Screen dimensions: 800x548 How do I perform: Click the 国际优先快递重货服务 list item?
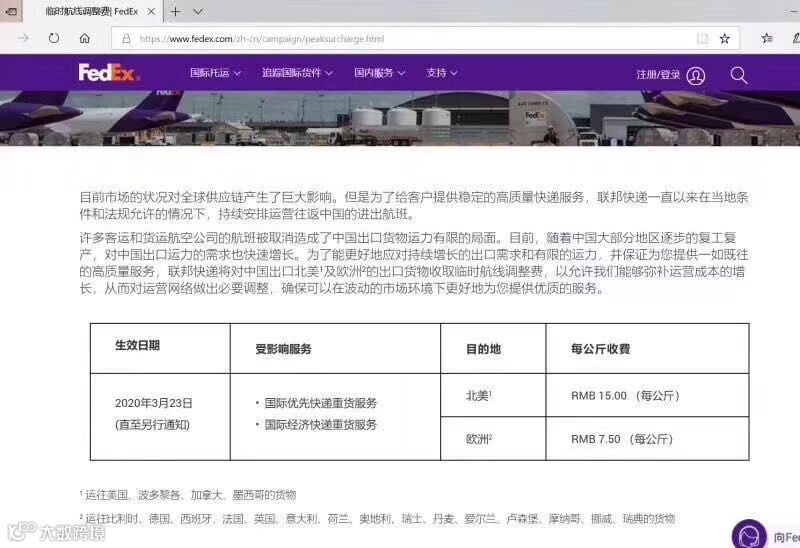[x=320, y=403]
